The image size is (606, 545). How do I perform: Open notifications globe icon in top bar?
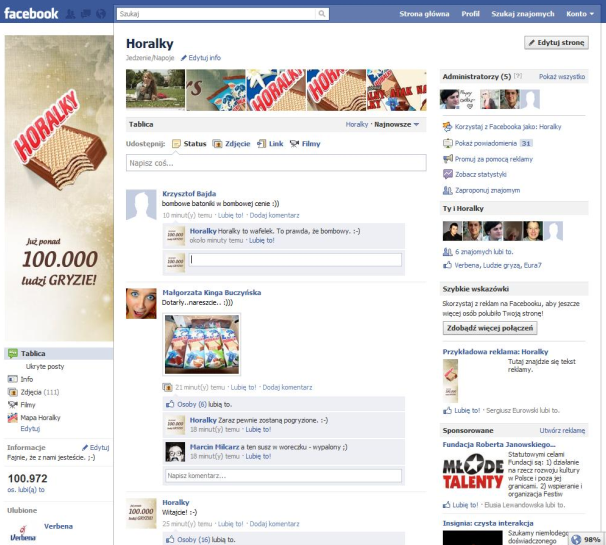click(x=100, y=14)
